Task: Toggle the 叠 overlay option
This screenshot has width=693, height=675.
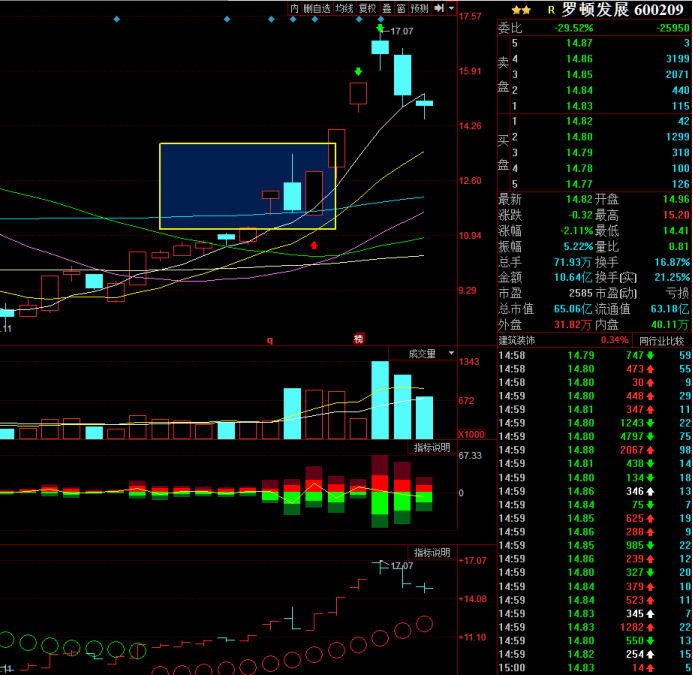Action: tap(386, 8)
